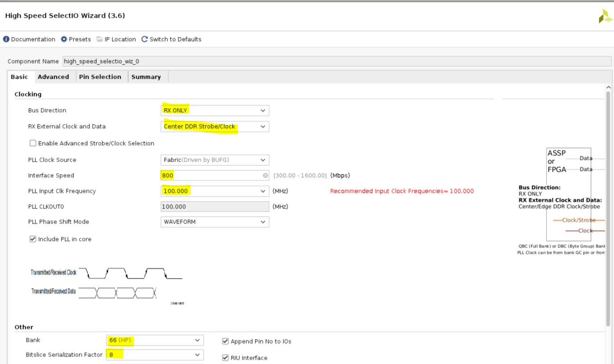Click the Switch to Defaults refresh icon
Viewport: 614px width, 364px height.
145,39
